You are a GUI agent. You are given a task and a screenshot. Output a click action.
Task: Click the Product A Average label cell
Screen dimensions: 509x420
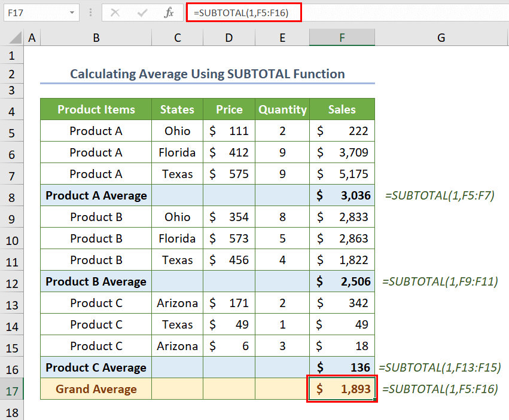[96, 195]
